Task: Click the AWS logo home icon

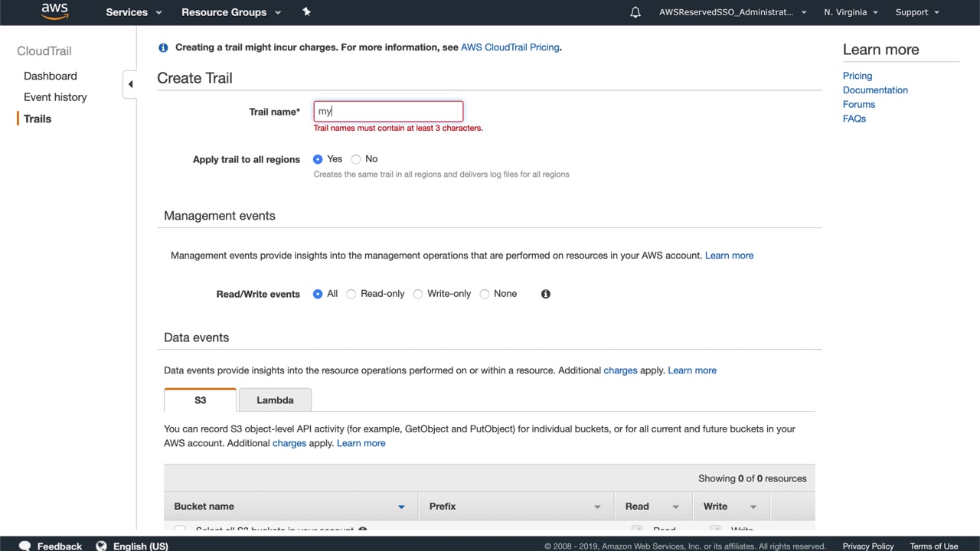Action: coord(54,11)
